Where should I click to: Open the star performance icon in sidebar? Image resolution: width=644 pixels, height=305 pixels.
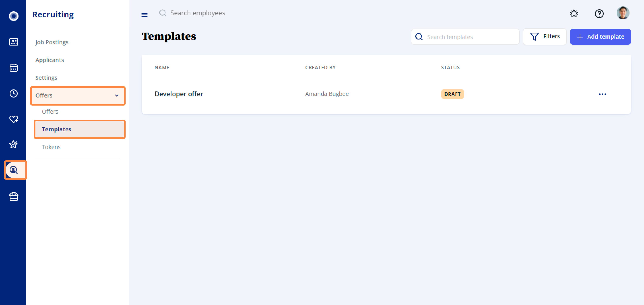click(x=13, y=144)
